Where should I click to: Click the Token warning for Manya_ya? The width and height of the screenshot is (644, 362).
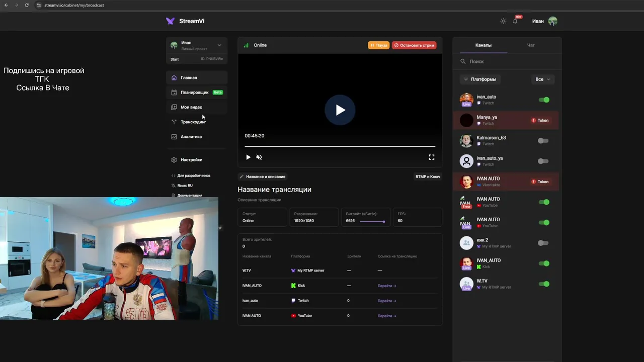[540, 120]
